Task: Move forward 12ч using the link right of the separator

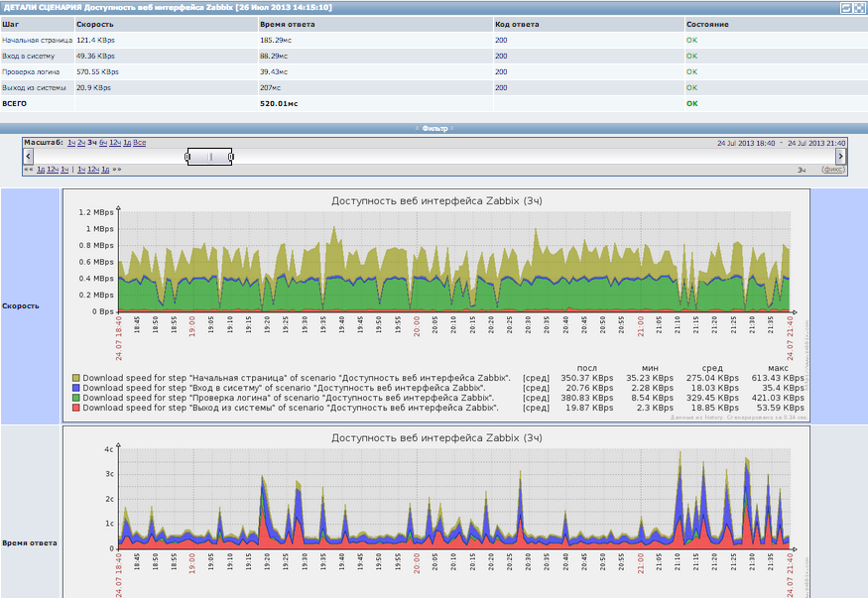Action: [x=93, y=170]
